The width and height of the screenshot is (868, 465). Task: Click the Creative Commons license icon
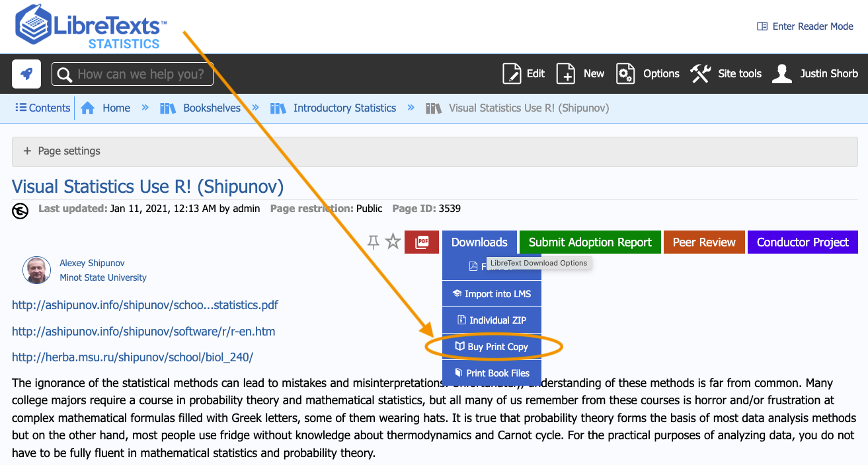(x=20, y=211)
